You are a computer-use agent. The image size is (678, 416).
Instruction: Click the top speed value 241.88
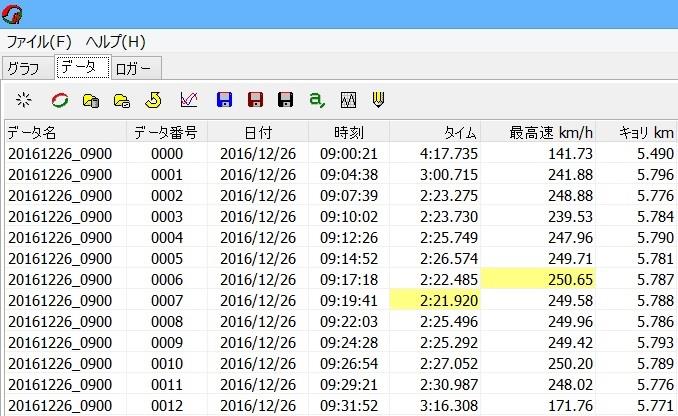[x=570, y=175]
